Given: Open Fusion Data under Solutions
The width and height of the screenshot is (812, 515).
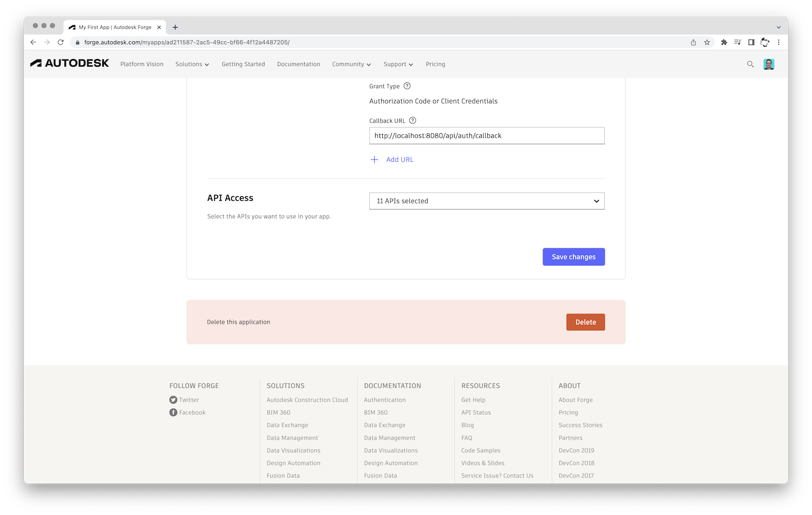Looking at the screenshot, I should (x=283, y=475).
